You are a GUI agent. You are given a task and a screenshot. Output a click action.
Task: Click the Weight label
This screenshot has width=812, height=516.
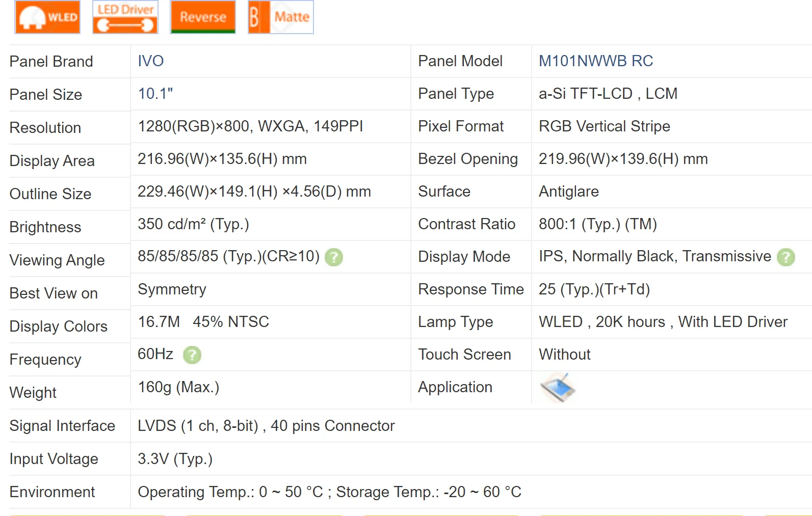tap(33, 393)
